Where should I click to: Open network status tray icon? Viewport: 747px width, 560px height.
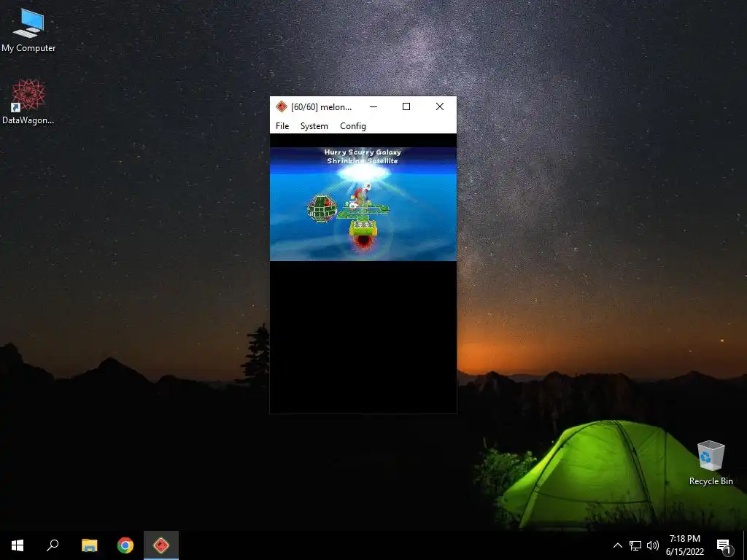(x=635, y=545)
